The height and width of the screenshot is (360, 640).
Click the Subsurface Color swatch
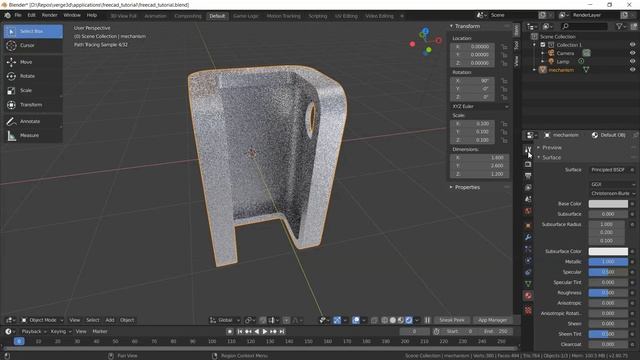tap(608, 251)
